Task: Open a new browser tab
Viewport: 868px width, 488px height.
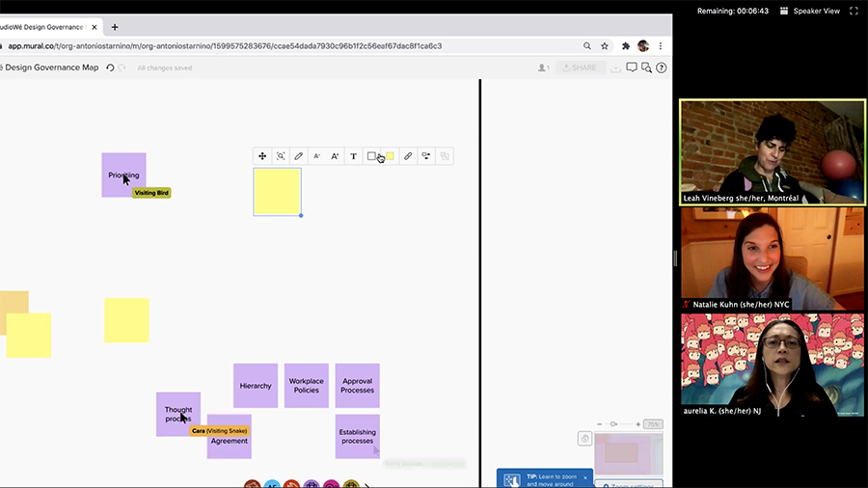Action: (x=115, y=27)
